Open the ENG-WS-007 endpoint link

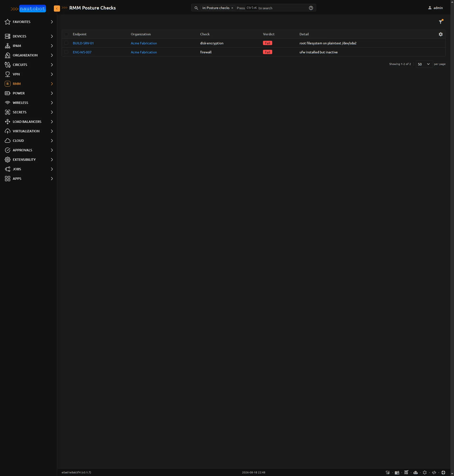82,52
